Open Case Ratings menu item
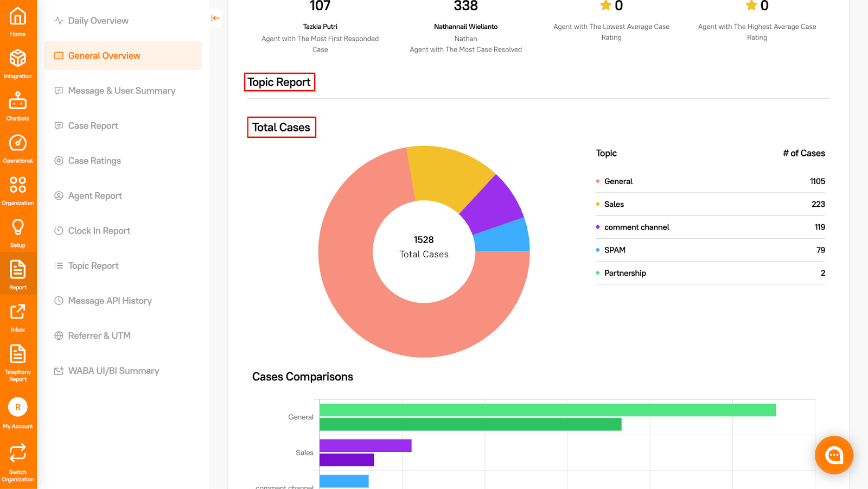The width and height of the screenshot is (868, 489). point(123,161)
